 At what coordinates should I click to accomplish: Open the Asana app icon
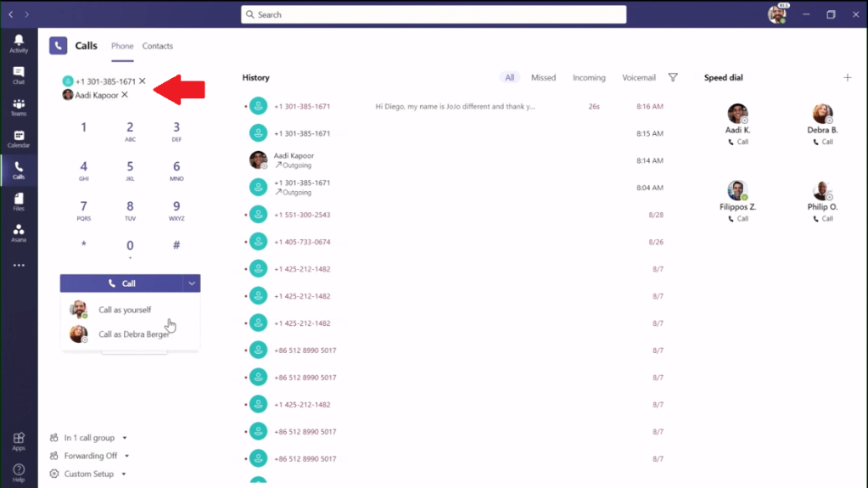click(19, 233)
